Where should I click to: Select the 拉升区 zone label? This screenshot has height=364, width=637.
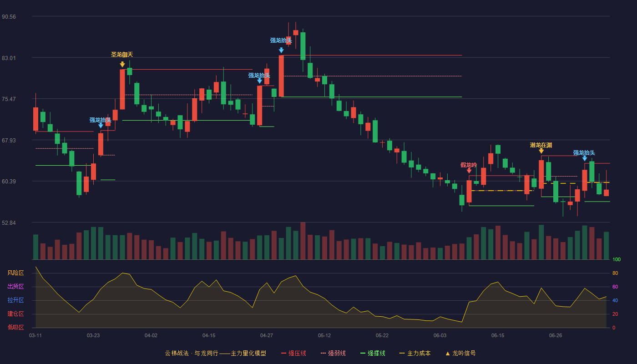point(15,300)
